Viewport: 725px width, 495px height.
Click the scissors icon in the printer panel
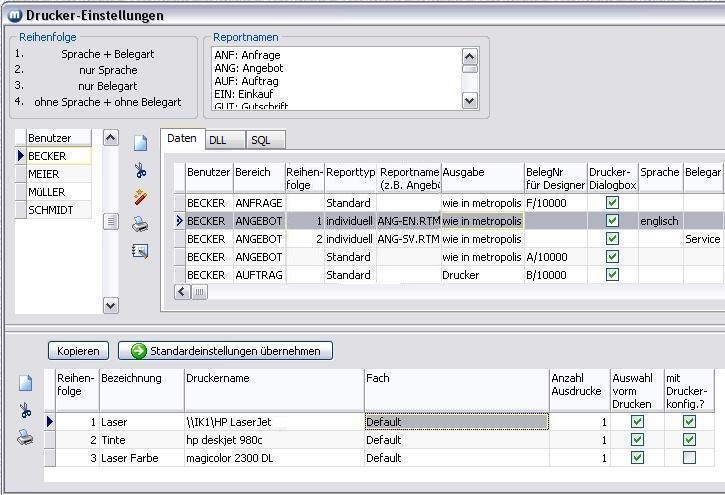25,410
